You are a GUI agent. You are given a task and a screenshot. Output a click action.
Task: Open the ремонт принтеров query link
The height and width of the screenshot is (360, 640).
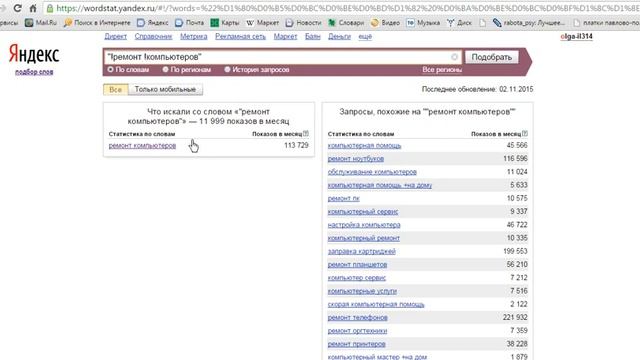(x=356, y=344)
